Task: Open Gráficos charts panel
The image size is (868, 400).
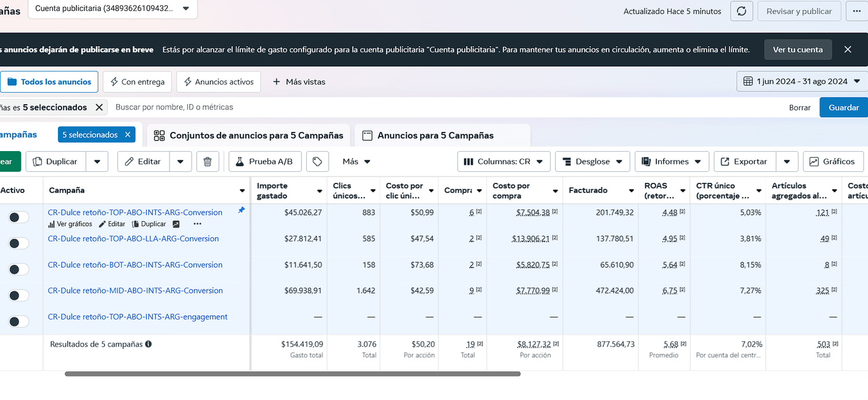Action: pyautogui.click(x=833, y=162)
